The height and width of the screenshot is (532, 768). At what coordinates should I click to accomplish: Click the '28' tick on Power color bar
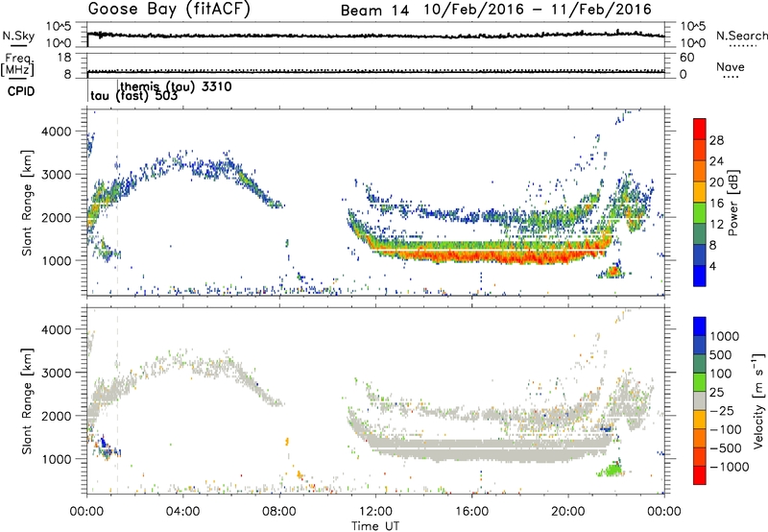716,140
